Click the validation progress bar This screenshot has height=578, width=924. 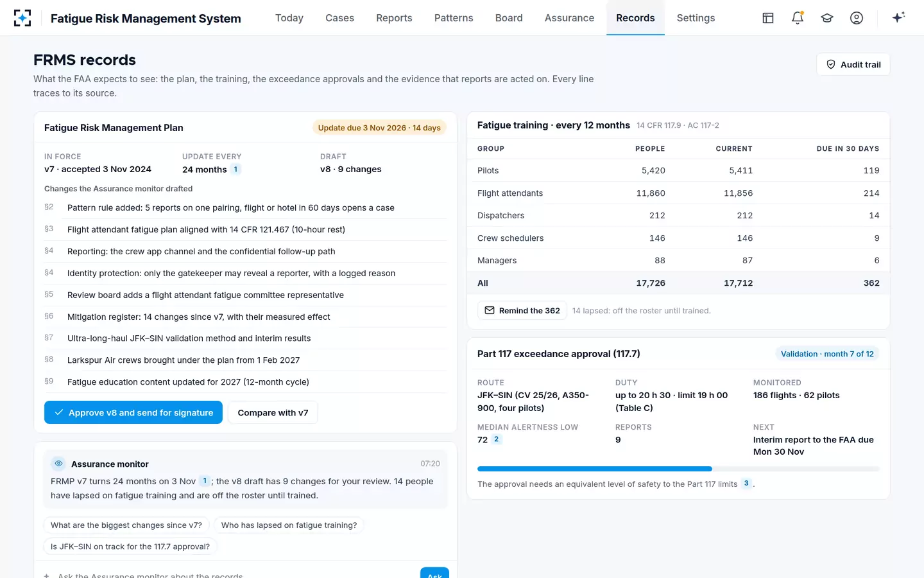point(678,469)
